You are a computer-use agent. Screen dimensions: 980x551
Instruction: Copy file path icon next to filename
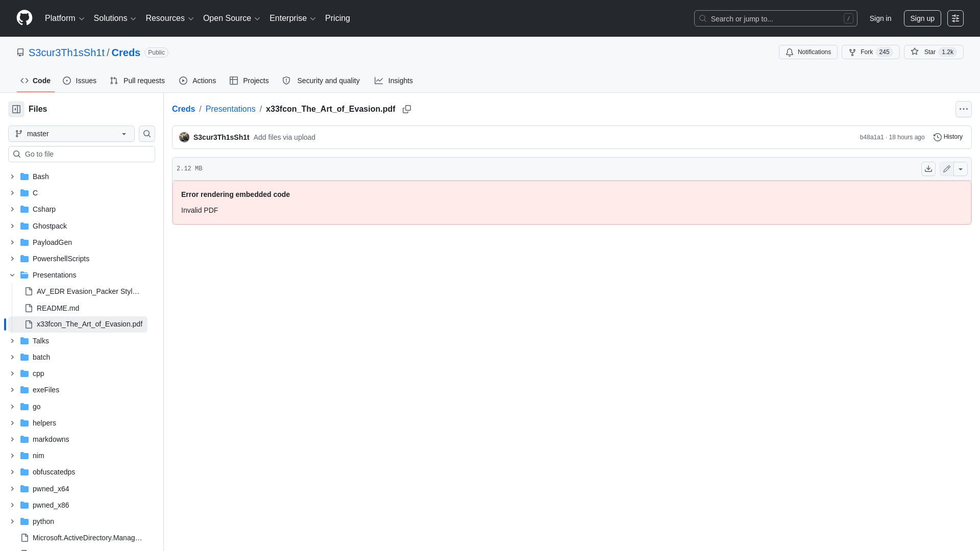click(x=407, y=109)
